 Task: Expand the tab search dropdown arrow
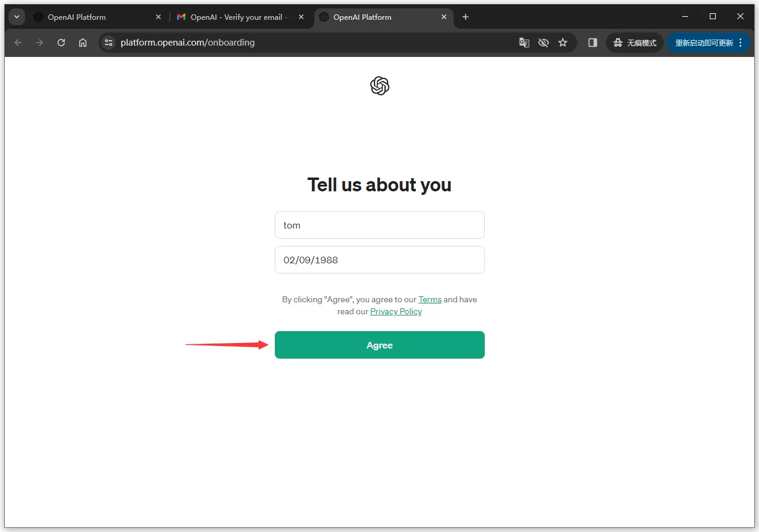pos(17,17)
